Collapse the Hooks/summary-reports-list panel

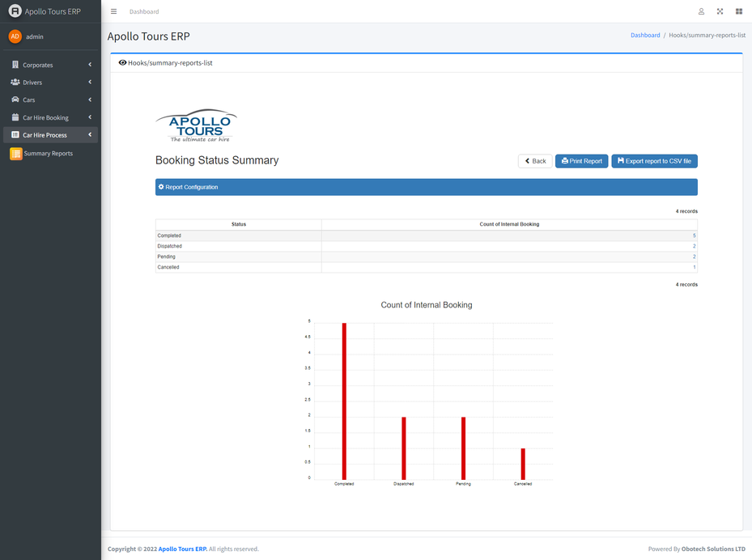click(121, 62)
